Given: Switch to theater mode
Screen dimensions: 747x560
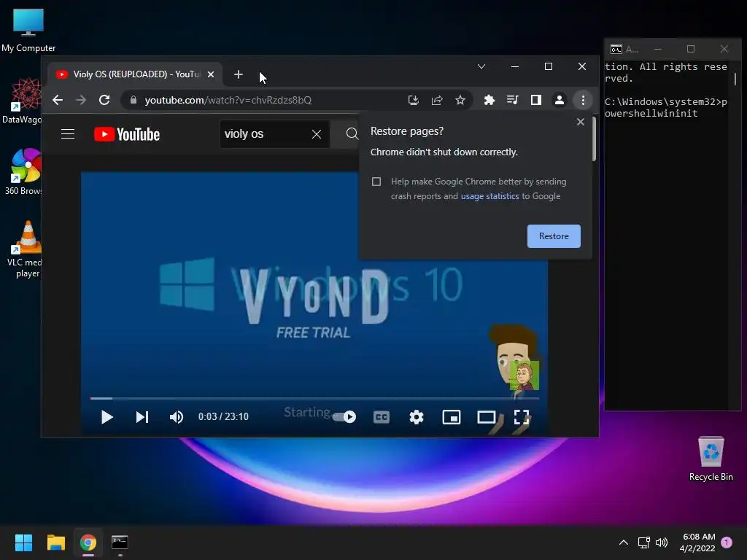Looking at the screenshot, I should click(x=487, y=417).
